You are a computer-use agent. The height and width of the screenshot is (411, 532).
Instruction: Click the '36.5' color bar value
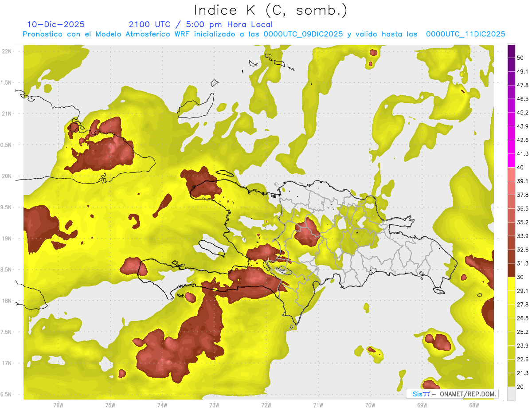[523, 208]
